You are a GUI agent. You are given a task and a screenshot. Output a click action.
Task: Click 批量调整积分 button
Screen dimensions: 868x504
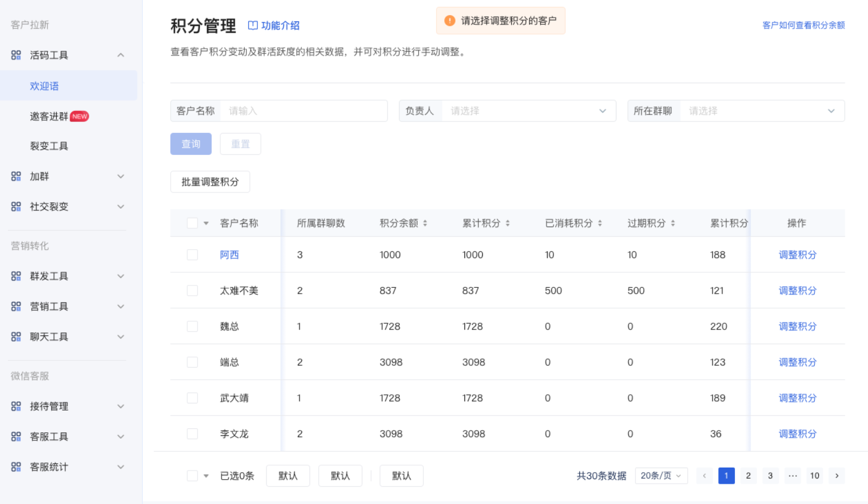tap(210, 181)
